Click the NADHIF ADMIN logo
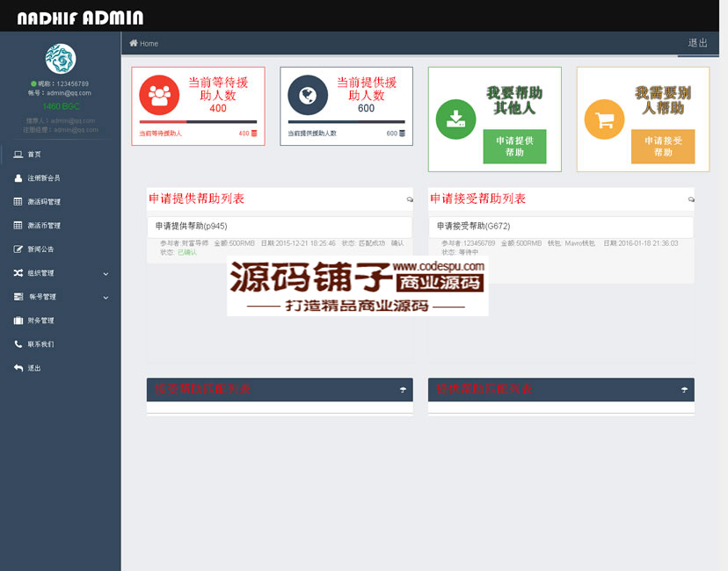 80,18
